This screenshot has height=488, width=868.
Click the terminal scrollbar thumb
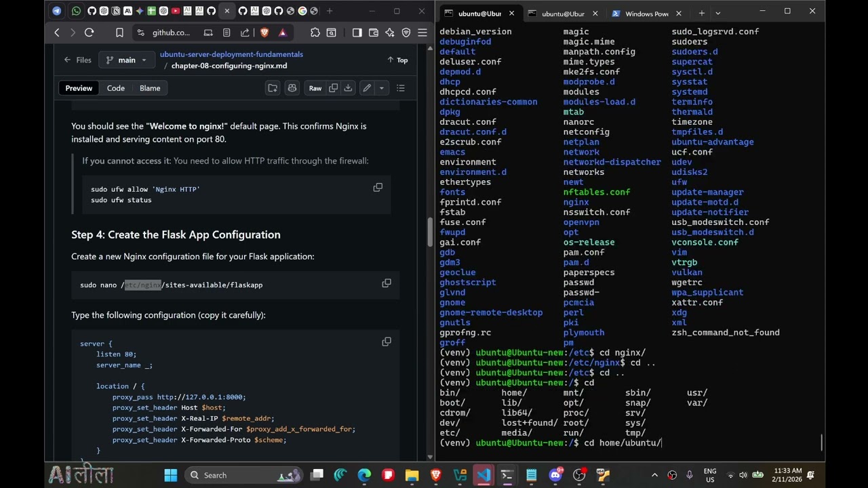tap(821, 442)
